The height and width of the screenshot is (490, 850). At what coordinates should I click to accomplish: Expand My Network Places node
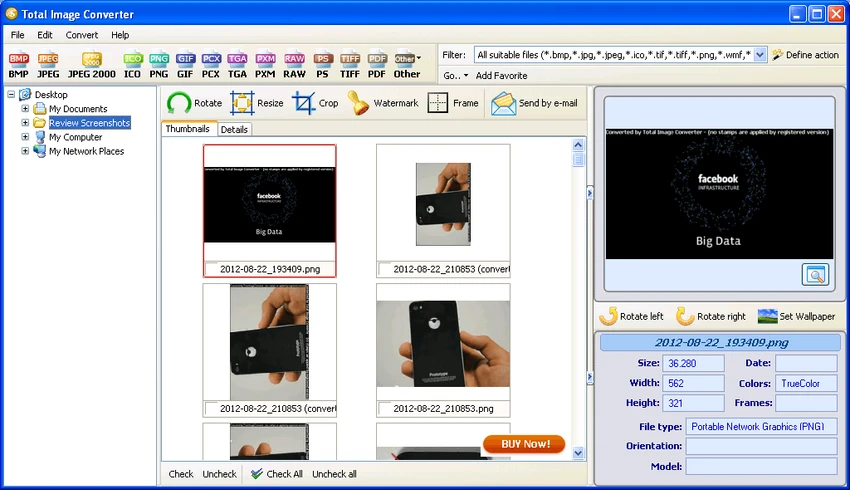(x=25, y=151)
